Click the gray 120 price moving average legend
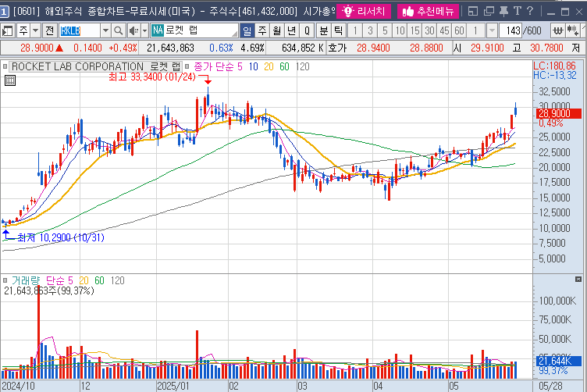The width and height of the screenshot is (587, 392). pos(303,66)
